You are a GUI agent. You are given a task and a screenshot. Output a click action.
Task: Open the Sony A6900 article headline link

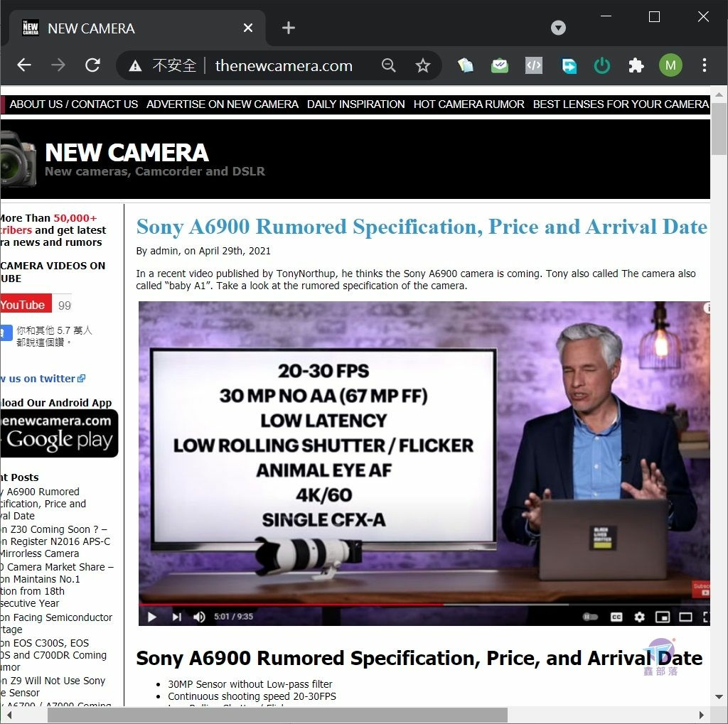click(x=422, y=227)
